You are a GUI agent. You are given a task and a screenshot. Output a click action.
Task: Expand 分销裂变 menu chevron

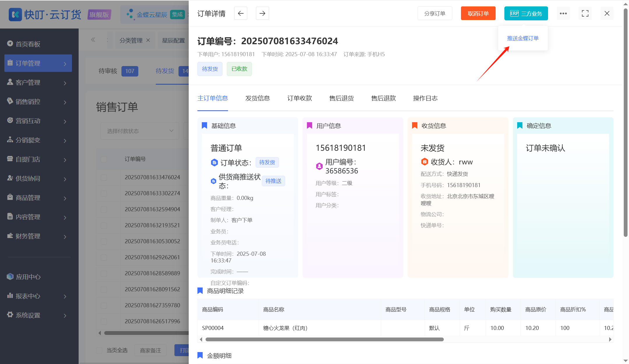(65, 141)
